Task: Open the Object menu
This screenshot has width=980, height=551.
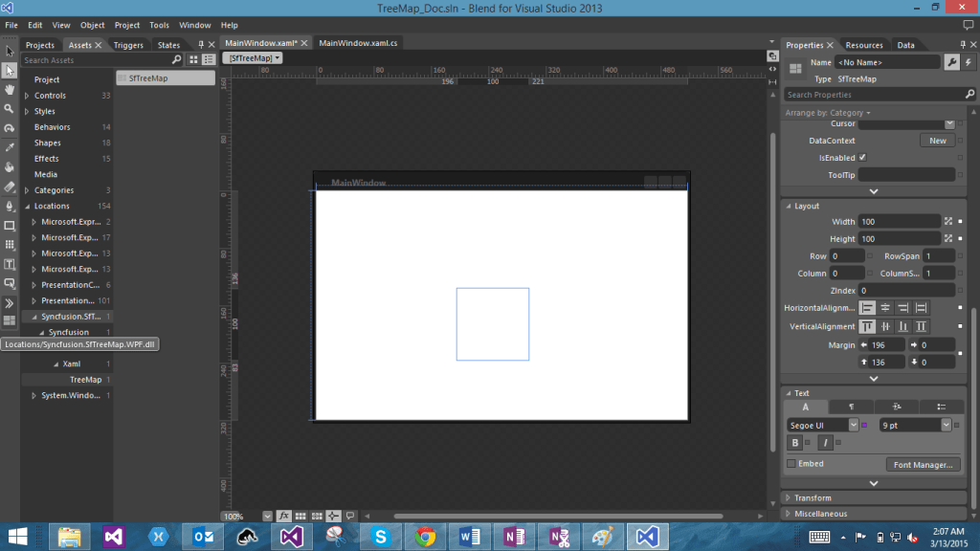Action: pyautogui.click(x=92, y=25)
